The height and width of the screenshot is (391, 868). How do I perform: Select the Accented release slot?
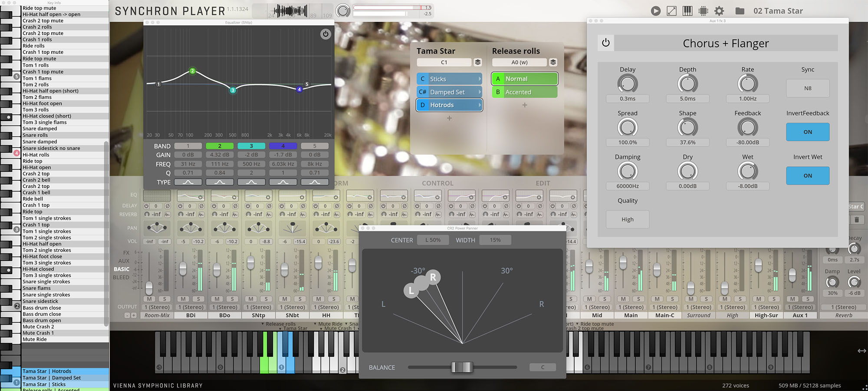525,92
